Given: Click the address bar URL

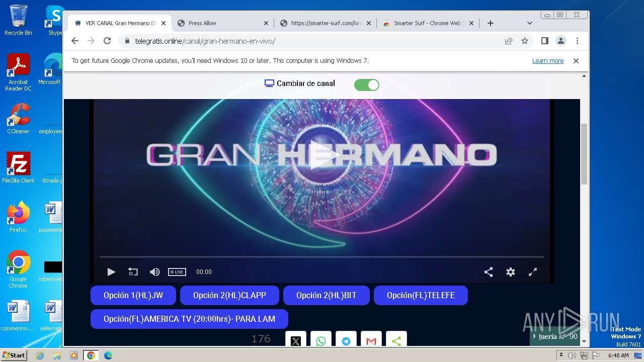Looking at the screenshot, I should click(x=205, y=41).
